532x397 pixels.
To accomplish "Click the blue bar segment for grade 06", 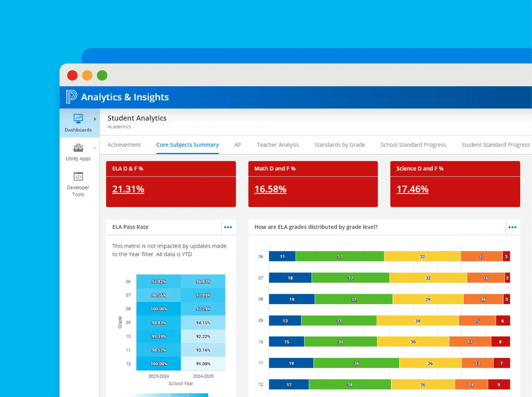I will click(282, 256).
